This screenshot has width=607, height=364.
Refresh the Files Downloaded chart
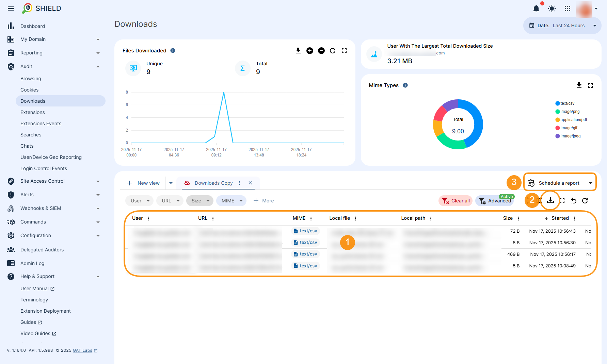coord(333,50)
